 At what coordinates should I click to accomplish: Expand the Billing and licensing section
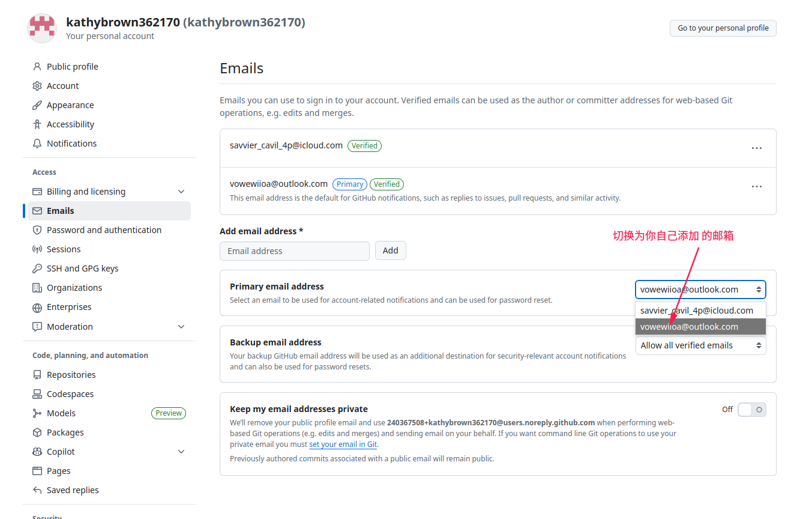coord(181,192)
